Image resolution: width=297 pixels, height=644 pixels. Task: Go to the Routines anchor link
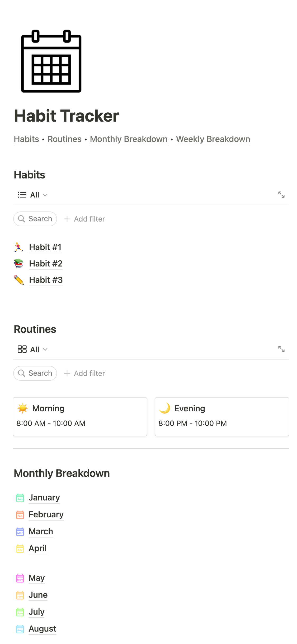coord(64,139)
